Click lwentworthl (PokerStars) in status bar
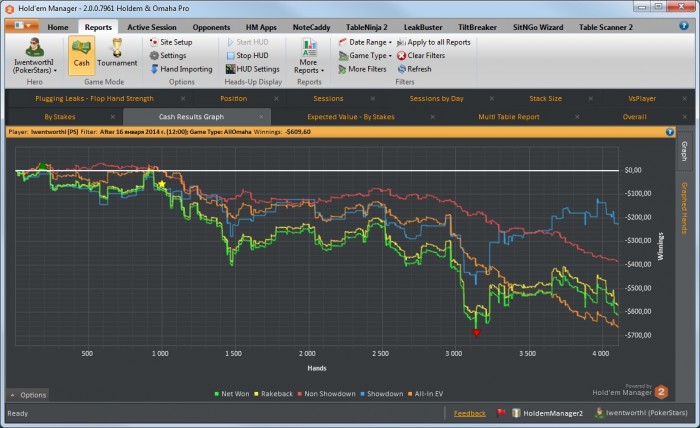 click(x=642, y=413)
